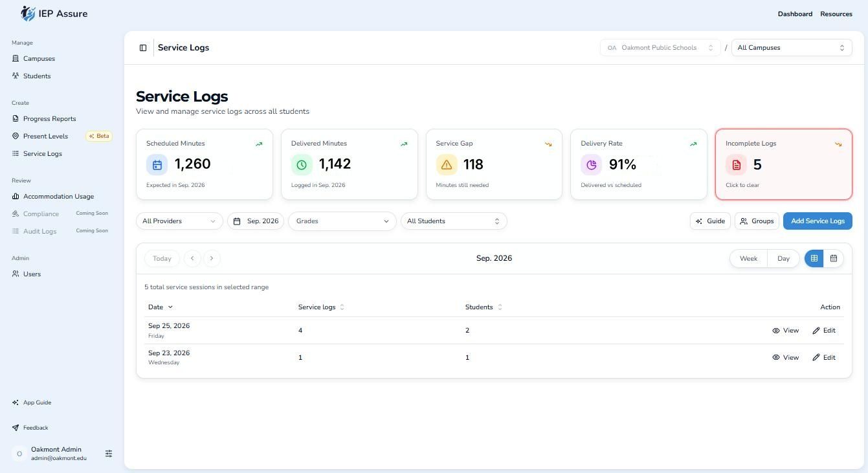Screen dimensions: 868x473
Task: Sort by Service logs column
Action: 321,307
